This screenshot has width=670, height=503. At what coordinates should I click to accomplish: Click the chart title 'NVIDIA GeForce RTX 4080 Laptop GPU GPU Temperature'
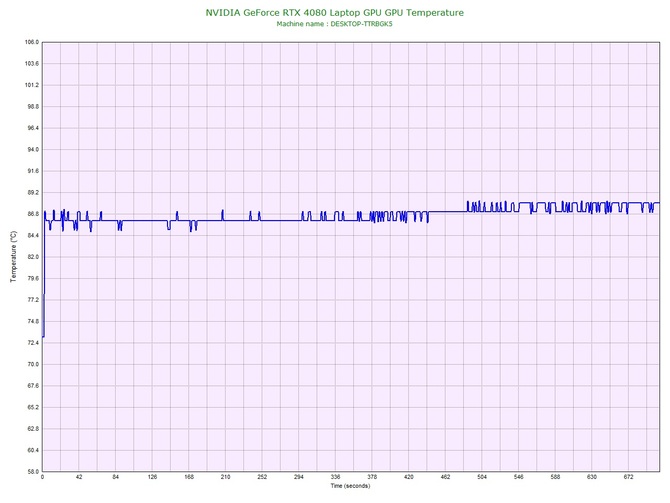pyautogui.click(x=335, y=12)
